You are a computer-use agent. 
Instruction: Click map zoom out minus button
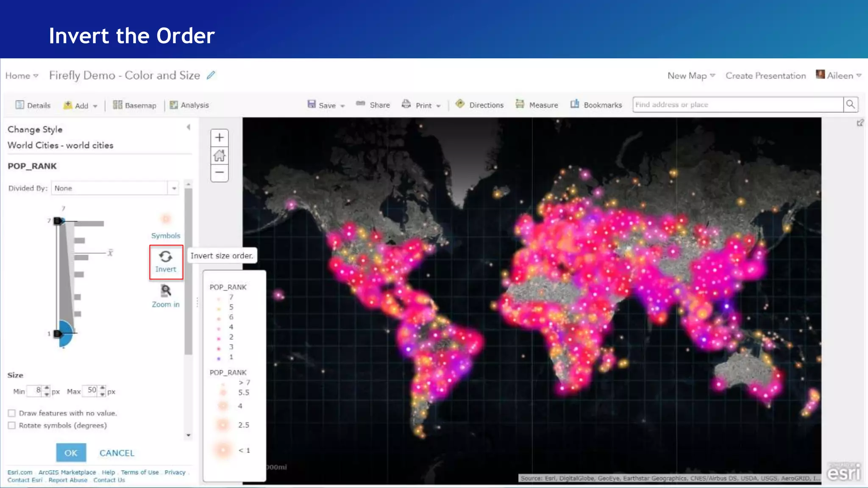pyautogui.click(x=220, y=172)
